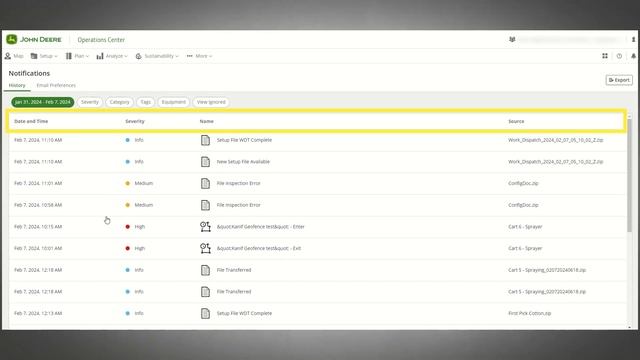Open the Severity filter chip
Image resolution: width=640 pixels, height=360 pixels.
click(89, 102)
